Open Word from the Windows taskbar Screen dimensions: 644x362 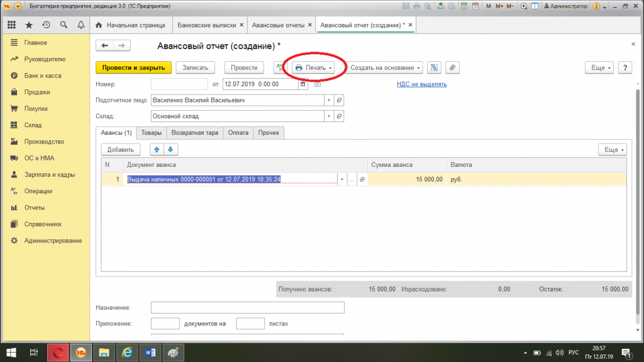(150, 353)
